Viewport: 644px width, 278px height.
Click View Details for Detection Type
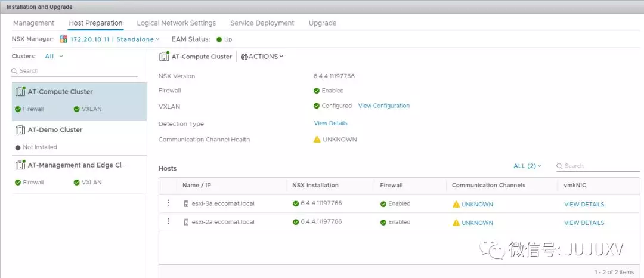pyautogui.click(x=330, y=123)
